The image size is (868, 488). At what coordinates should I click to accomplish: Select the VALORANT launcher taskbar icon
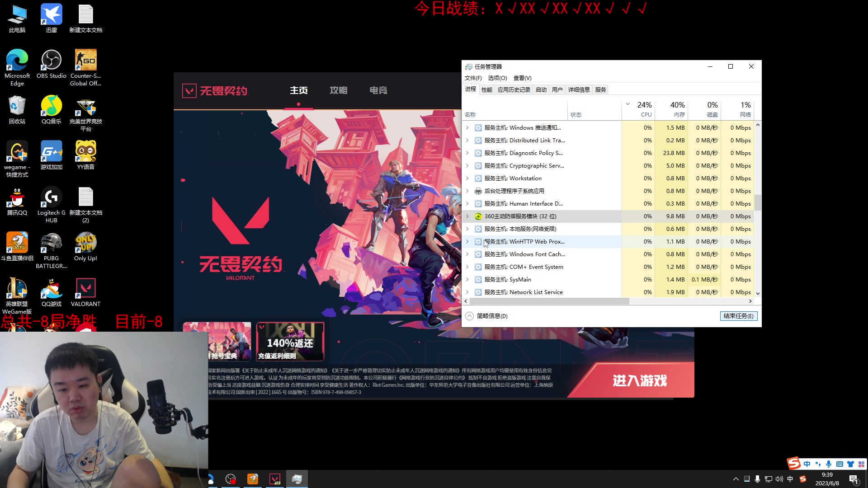[275, 479]
